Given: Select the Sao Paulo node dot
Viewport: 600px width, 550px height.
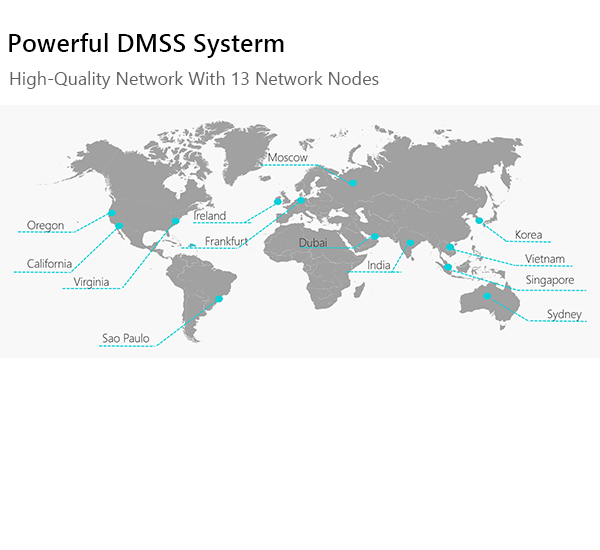Looking at the screenshot, I should (220, 297).
